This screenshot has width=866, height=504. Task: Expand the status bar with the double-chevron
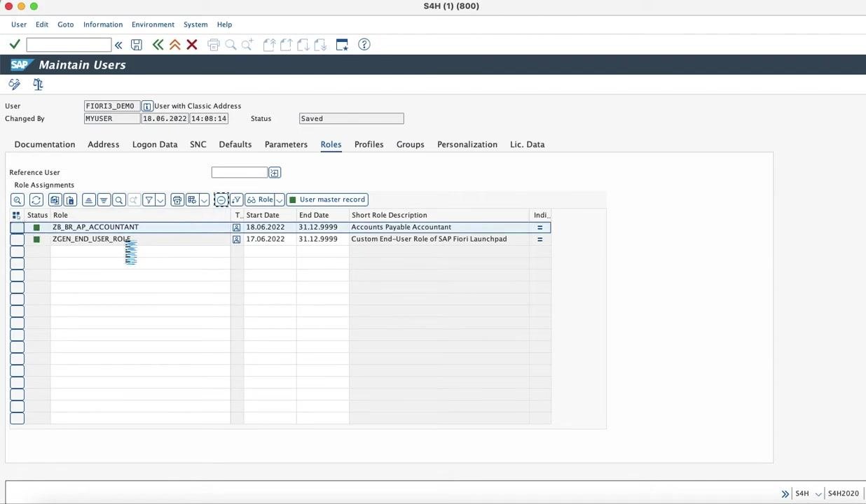pos(785,494)
